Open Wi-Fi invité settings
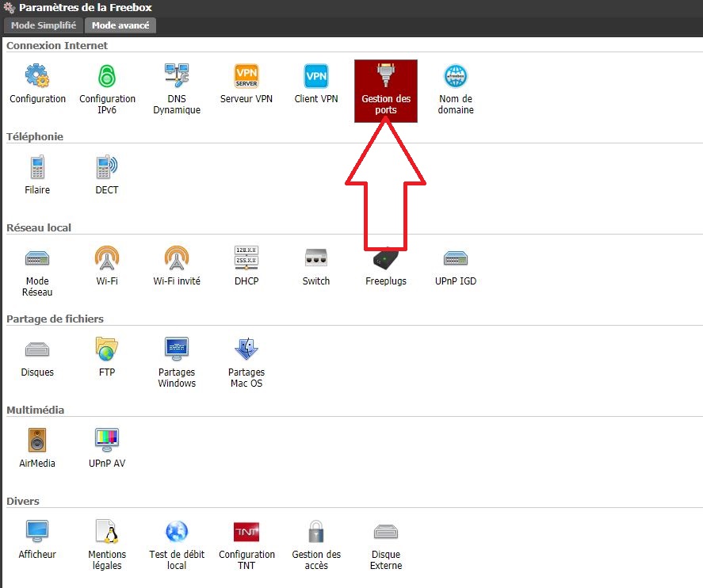703x588 pixels. (177, 266)
